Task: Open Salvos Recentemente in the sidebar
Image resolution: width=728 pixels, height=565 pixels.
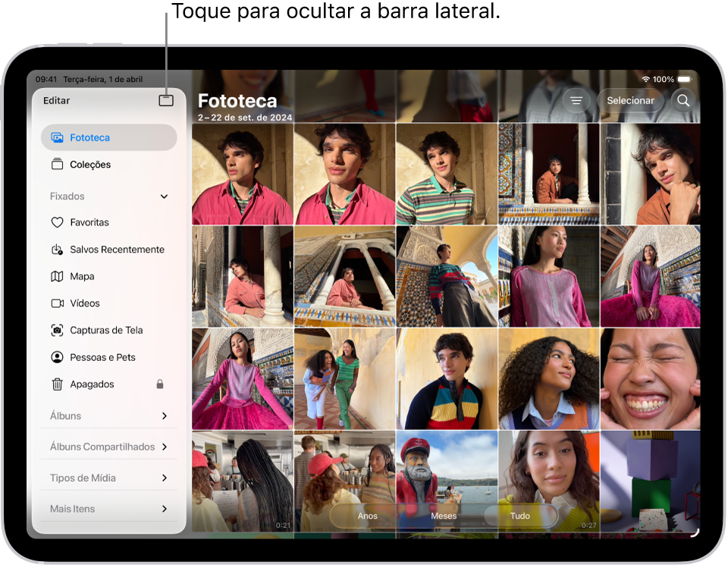Action: click(116, 250)
